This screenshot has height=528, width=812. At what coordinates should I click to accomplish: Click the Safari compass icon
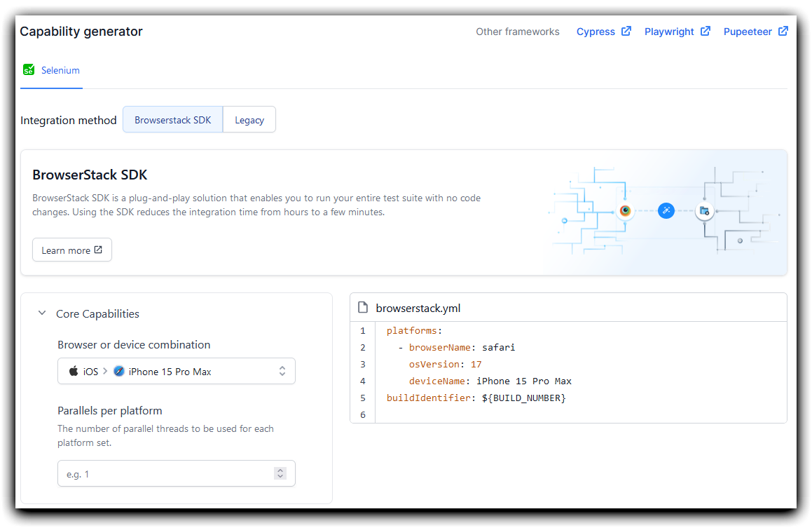tap(119, 371)
